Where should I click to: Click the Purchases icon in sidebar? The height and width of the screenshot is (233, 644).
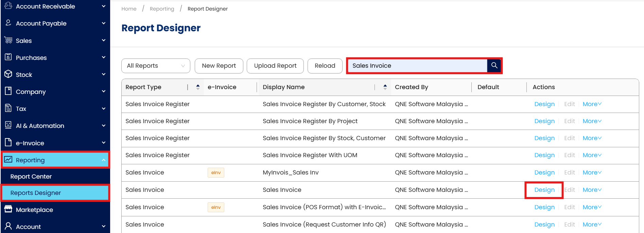point(8,57)
